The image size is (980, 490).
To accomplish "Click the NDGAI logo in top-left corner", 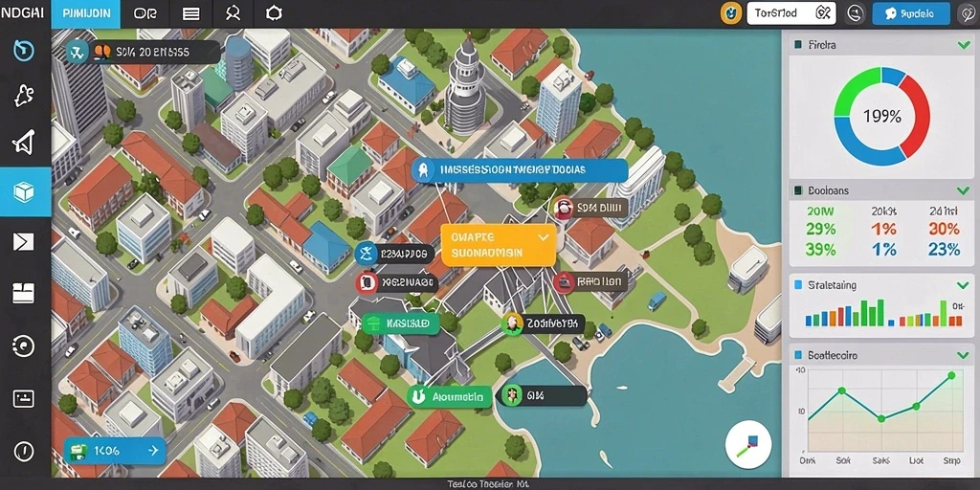I will (23, 13).
